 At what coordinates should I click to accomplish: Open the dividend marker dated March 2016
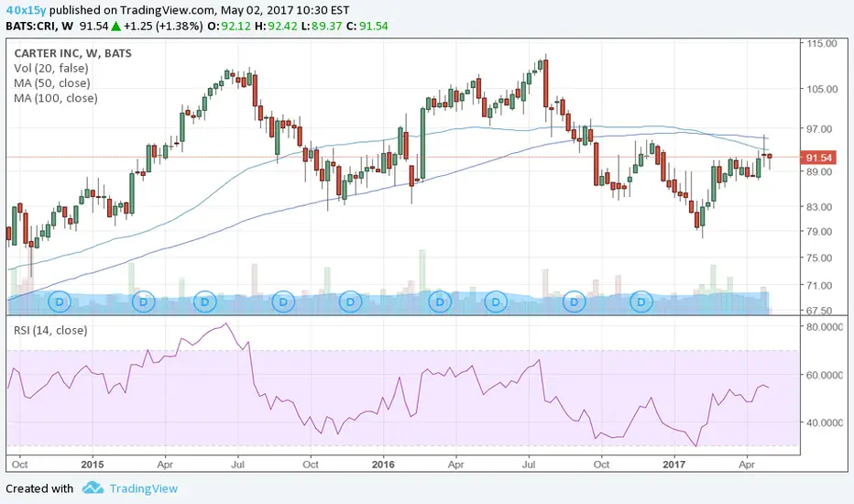click(x=440, y=301)
